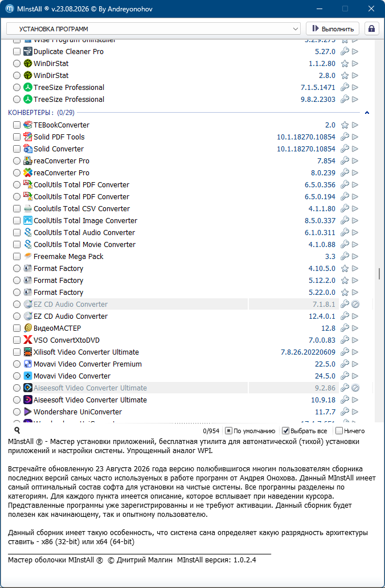Click the key icon for CoolUtils Total Audio Converter
Viewport: 385px width, 588px height.
coord(345,232)
